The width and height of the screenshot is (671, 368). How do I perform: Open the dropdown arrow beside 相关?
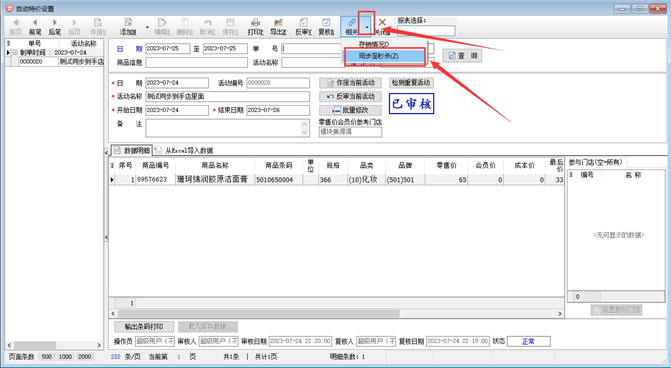(x=367, y=27)
